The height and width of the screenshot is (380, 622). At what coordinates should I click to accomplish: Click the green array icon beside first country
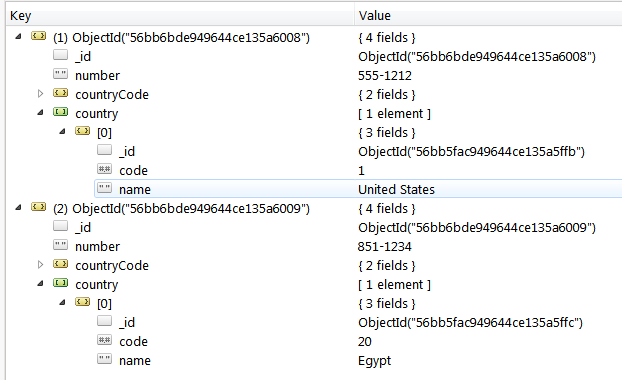pyautogui.click(x=61, y=112)
